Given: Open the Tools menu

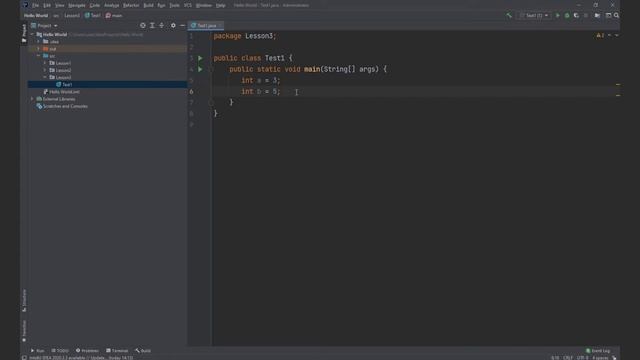Looking at the screenshot, I should [174, 5].
